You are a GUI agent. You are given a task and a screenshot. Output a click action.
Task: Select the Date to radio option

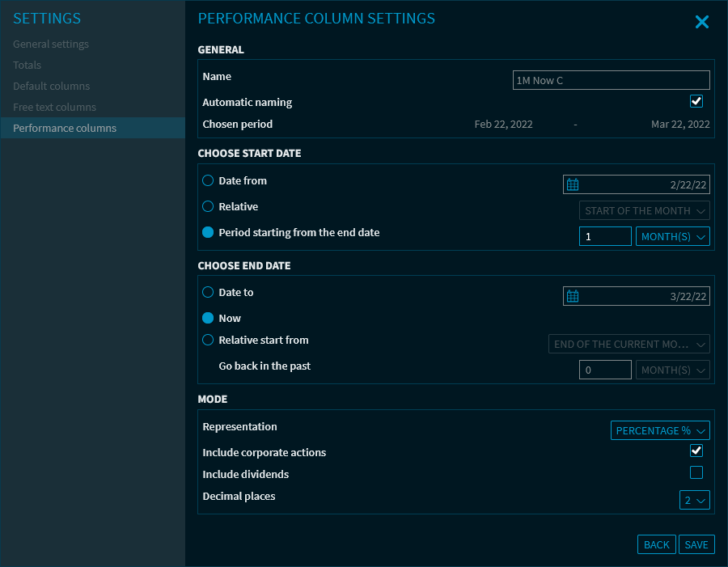(x=209, y=293)
